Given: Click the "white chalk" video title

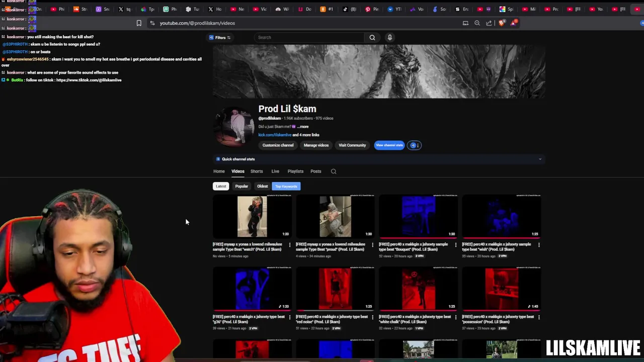Looking at the screenshot, I should pyautogui.click(x=415, y=319).
